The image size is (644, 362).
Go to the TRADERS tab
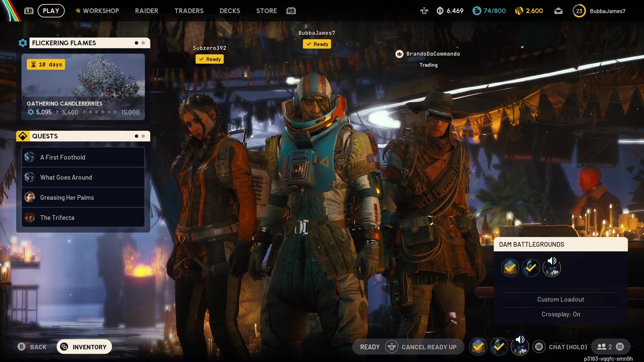click(x=189, y=11)
